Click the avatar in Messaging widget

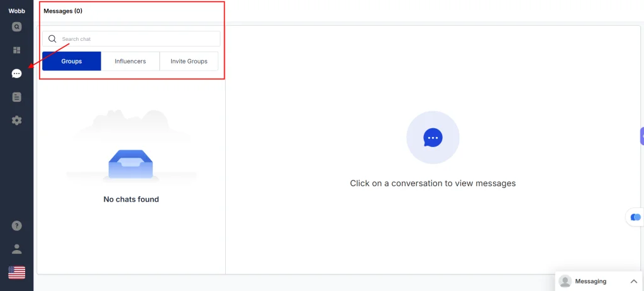(x=565, y=282)
